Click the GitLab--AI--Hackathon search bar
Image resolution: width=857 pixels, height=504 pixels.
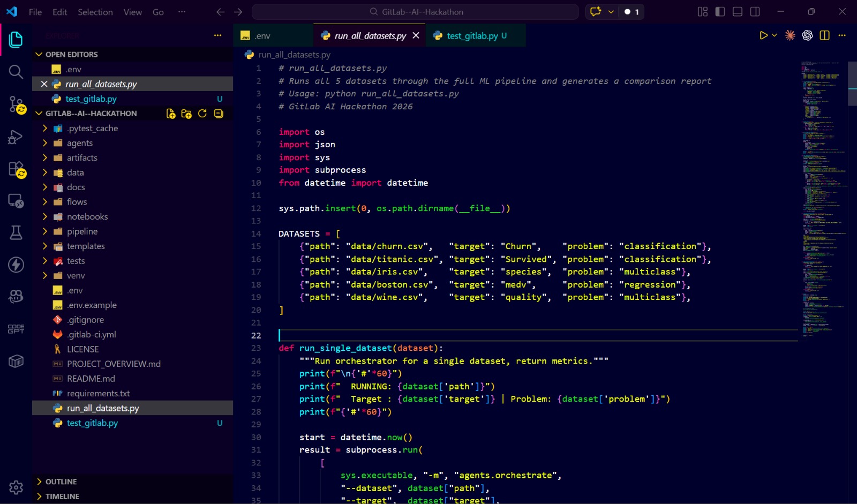pos(416,12)
